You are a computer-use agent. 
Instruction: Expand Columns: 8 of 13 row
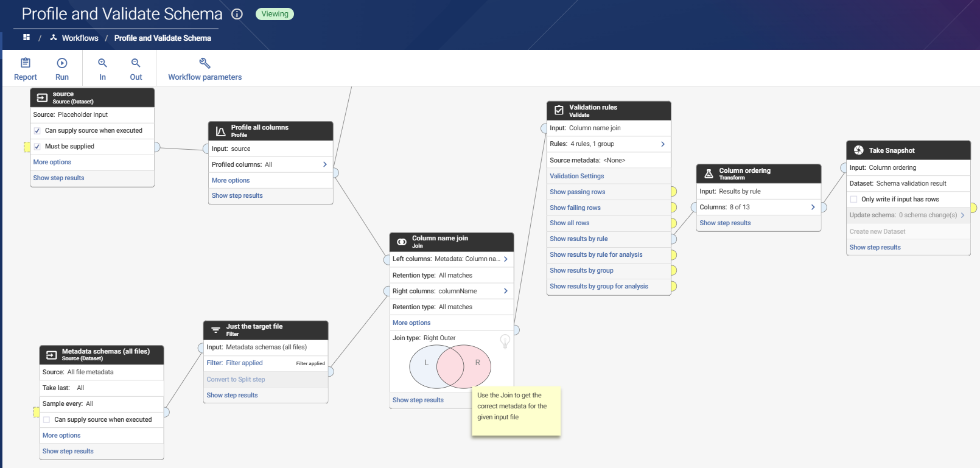tap(813, 208)
